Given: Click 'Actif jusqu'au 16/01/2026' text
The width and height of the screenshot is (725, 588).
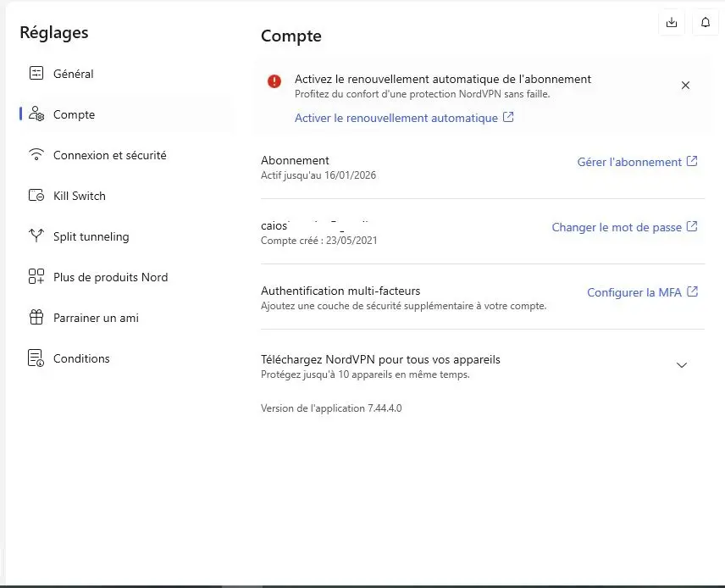Looking at the screenshot, I should coord(318,175).
